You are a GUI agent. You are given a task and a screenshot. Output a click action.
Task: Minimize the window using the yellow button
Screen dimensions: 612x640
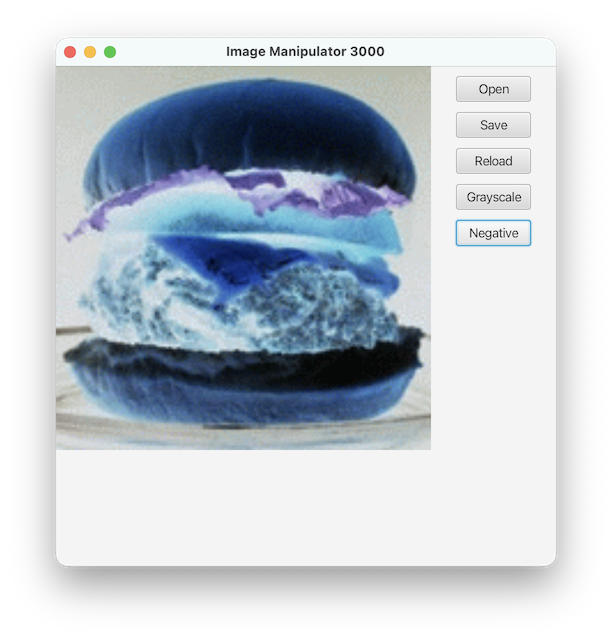tap(90, 52)
